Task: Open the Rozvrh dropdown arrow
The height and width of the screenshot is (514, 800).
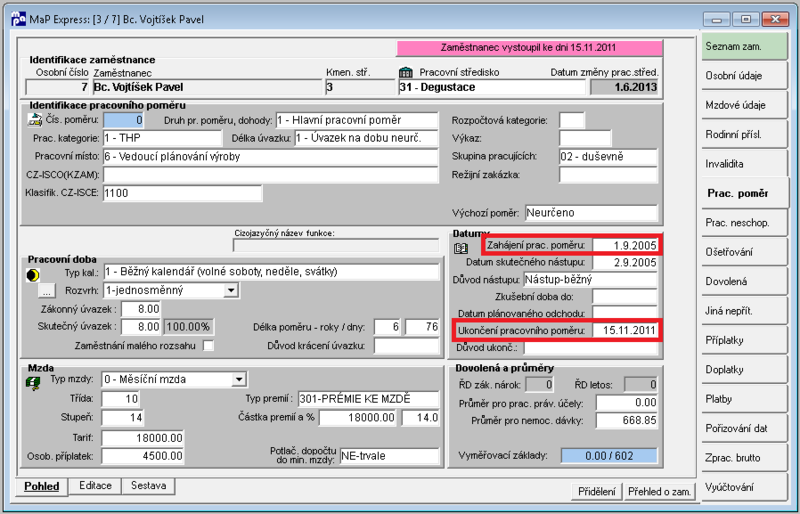Action: [231, 290]
